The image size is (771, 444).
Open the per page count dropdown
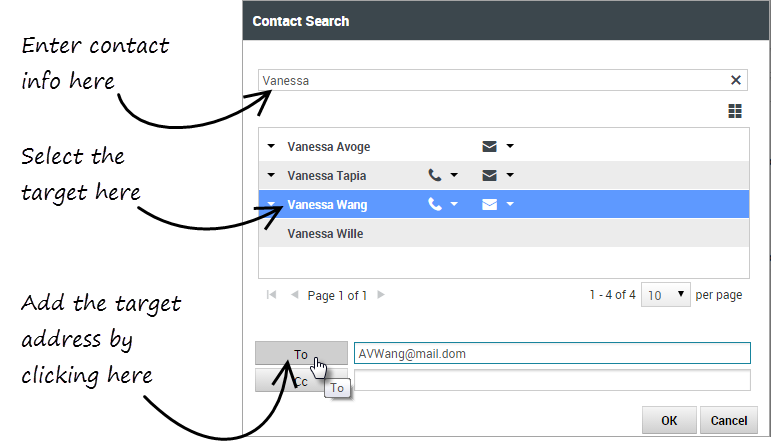pos(666,295)
